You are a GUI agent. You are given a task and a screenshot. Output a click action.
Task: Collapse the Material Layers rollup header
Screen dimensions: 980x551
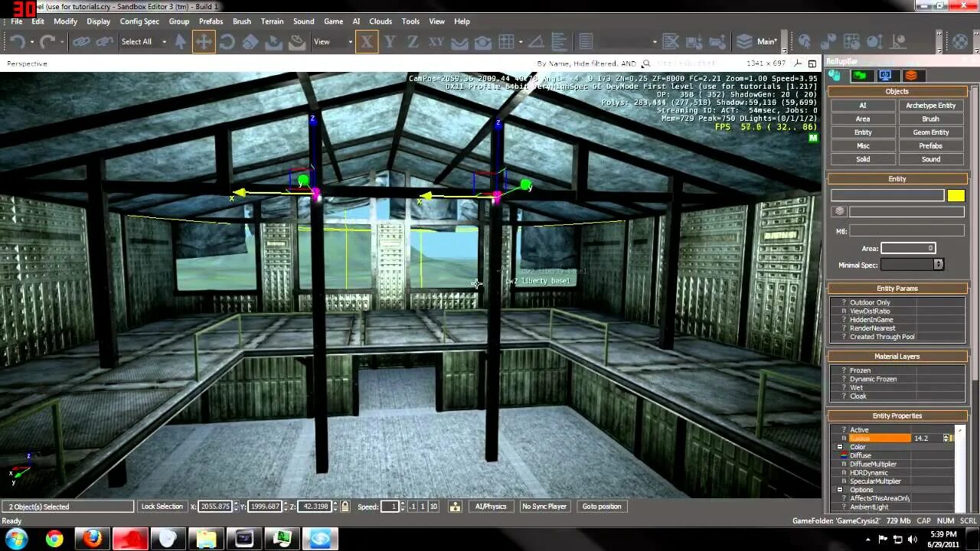(897, 357)
